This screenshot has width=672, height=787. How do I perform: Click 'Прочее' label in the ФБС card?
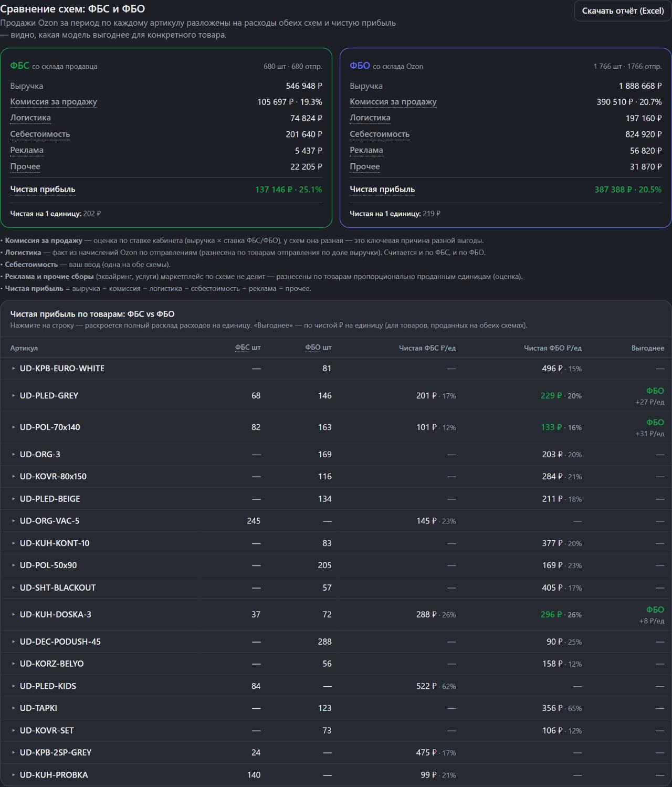25,166
